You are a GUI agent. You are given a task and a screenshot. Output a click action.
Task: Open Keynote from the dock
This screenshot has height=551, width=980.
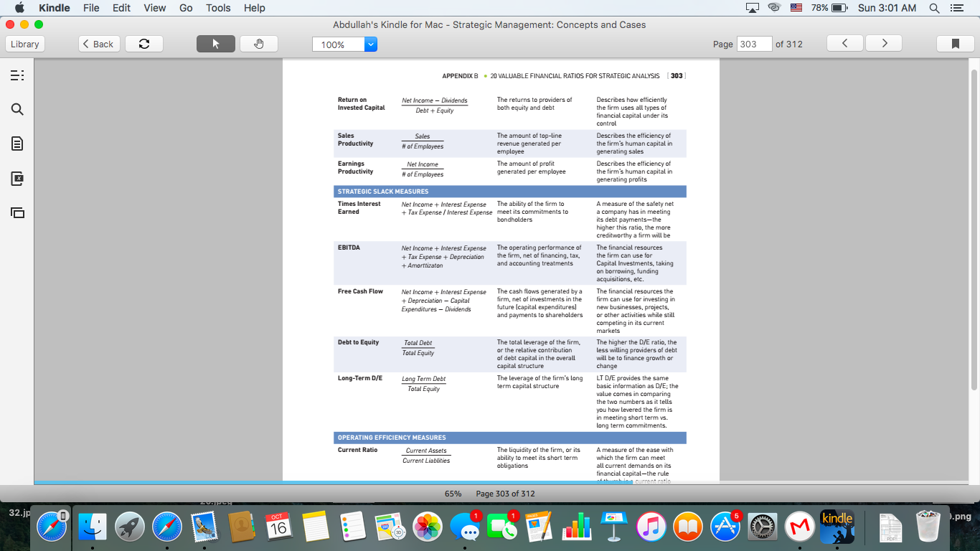click(614, 527)
